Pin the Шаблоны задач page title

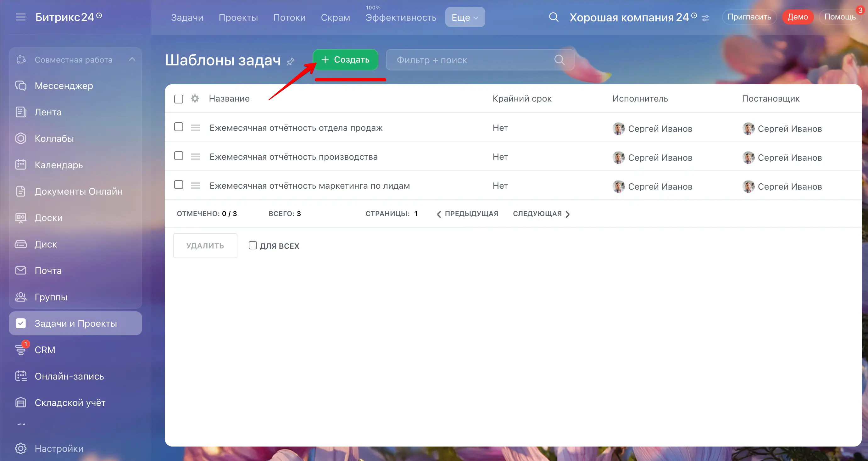pyautogui.click(x=291, y=61)
